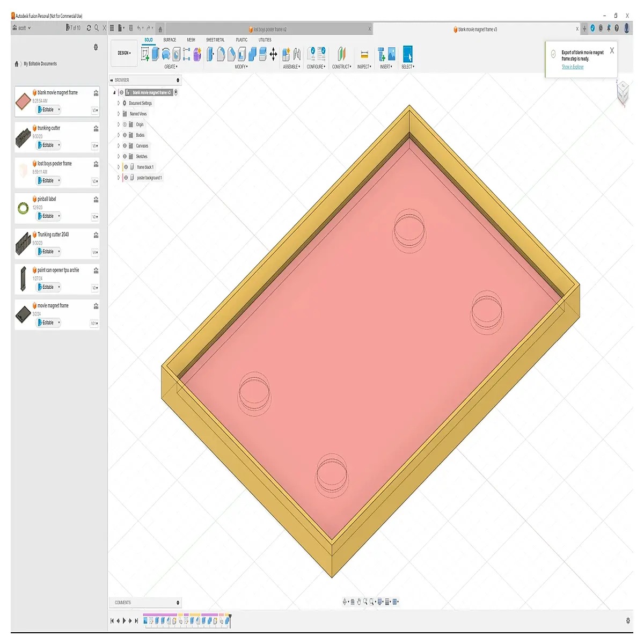Select the Move/Copy tool
The image size is (644, 644).
click(x=273, y=54)
